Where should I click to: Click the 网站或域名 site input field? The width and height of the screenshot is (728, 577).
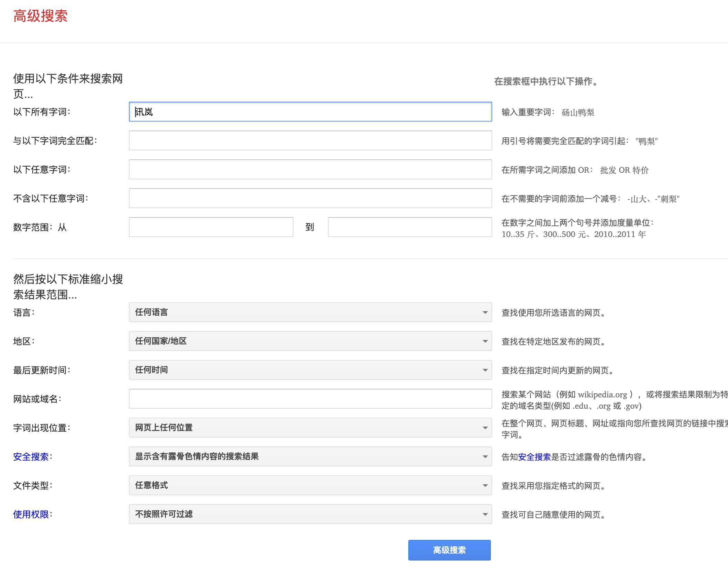310,399
